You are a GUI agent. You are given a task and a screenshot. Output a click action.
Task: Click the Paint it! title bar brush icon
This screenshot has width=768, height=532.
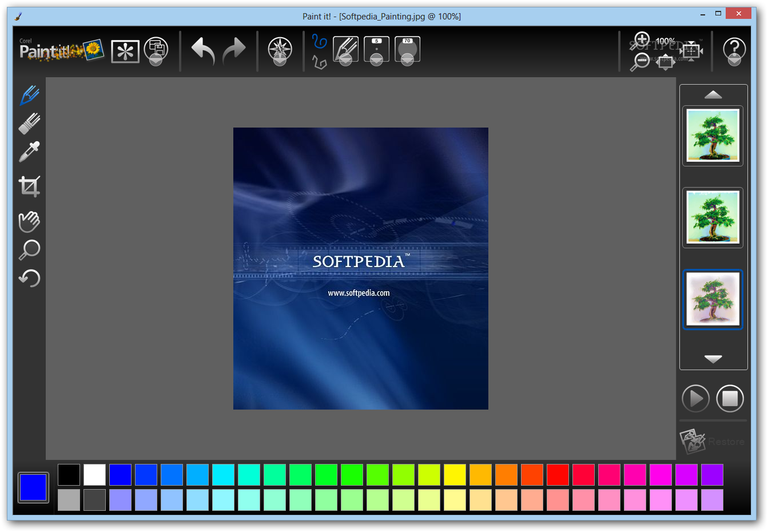[18, 16]
